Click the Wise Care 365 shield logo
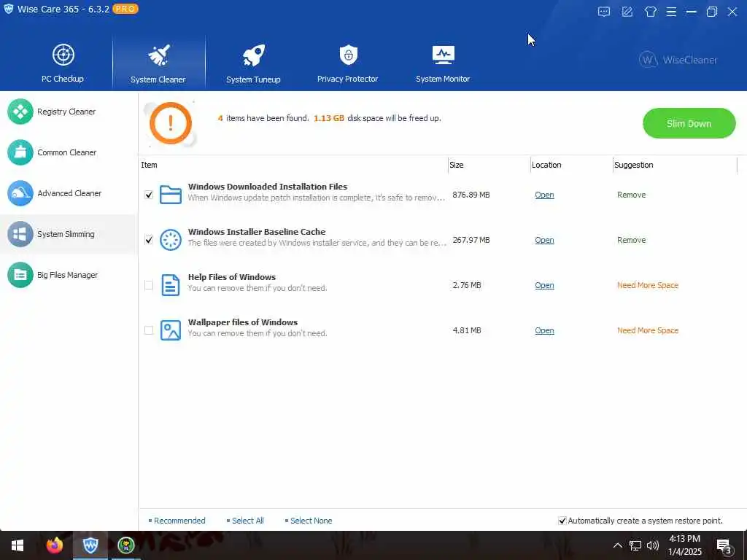This screenshot has height=560, width=747. point(9,9)
